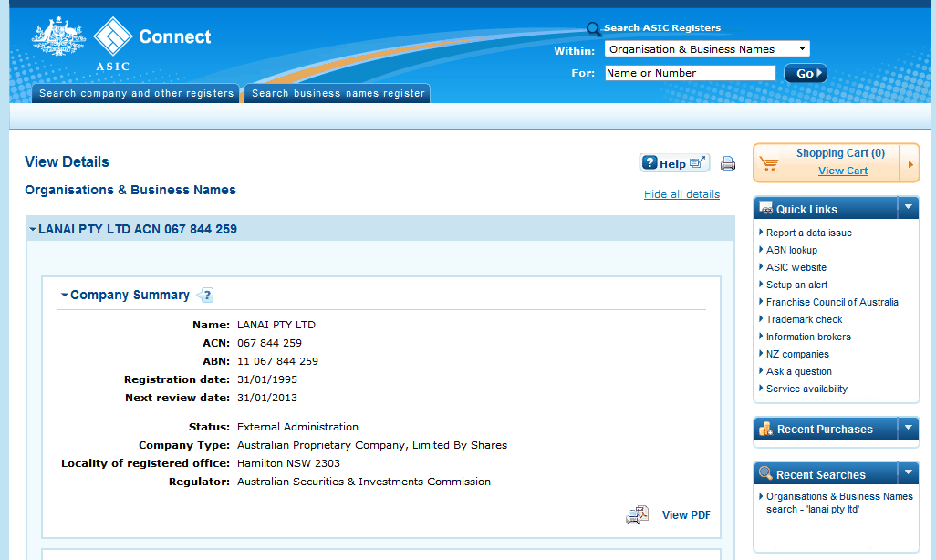The image size is (936, 560).
Task: Click the ASIC Connect logo
Action: click(x=116, y=42)
